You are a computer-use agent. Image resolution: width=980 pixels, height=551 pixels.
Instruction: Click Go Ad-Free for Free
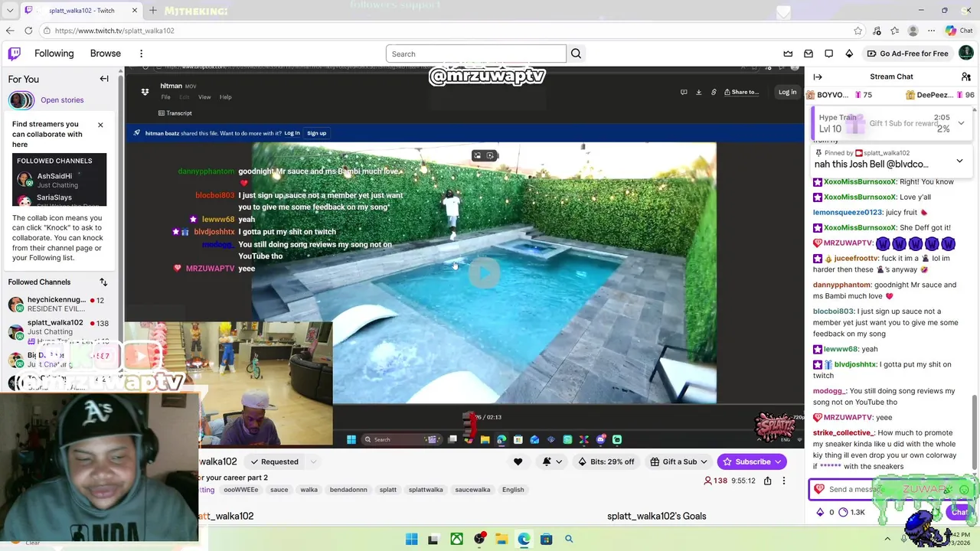tap(907, 54)
